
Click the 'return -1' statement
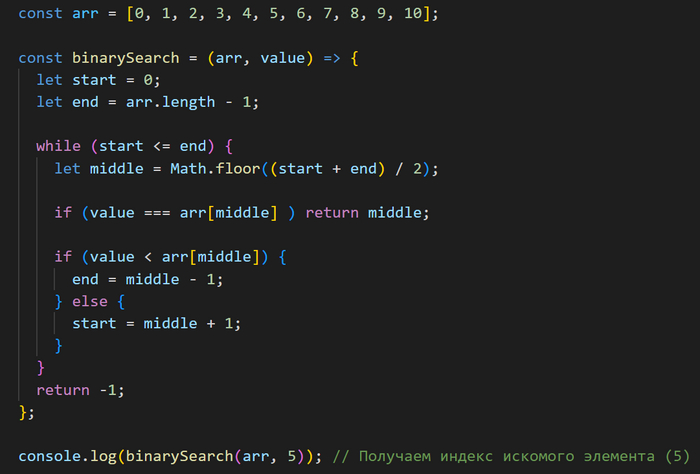click(x=80, y=390)
